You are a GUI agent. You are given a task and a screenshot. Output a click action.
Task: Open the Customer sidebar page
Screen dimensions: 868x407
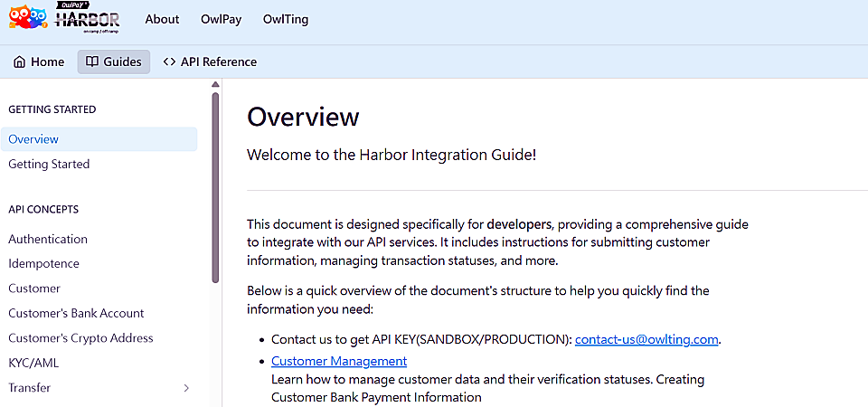click(34, 289)
